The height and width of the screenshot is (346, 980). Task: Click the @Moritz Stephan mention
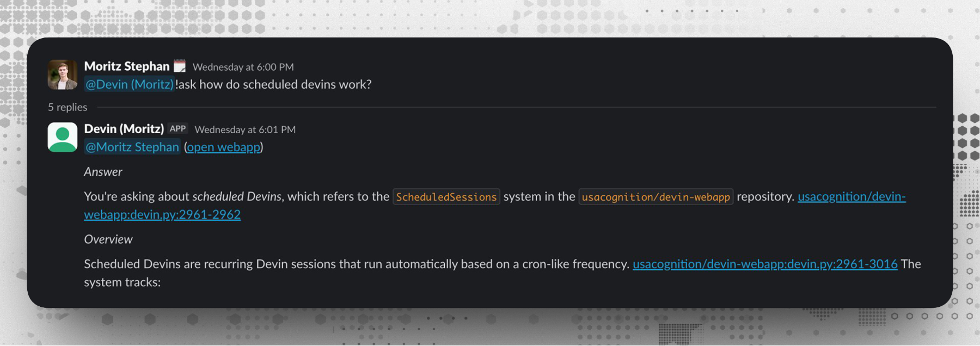click(x=132, y=147)
